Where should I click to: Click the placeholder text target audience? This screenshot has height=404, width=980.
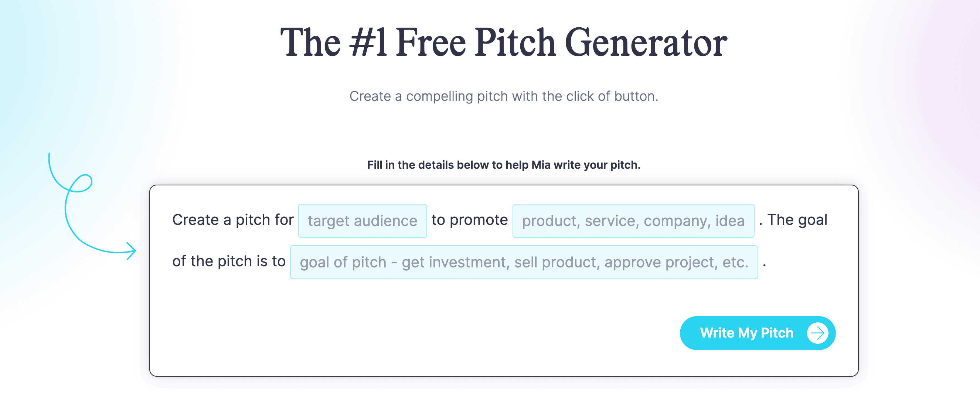[x=361, y=221]
